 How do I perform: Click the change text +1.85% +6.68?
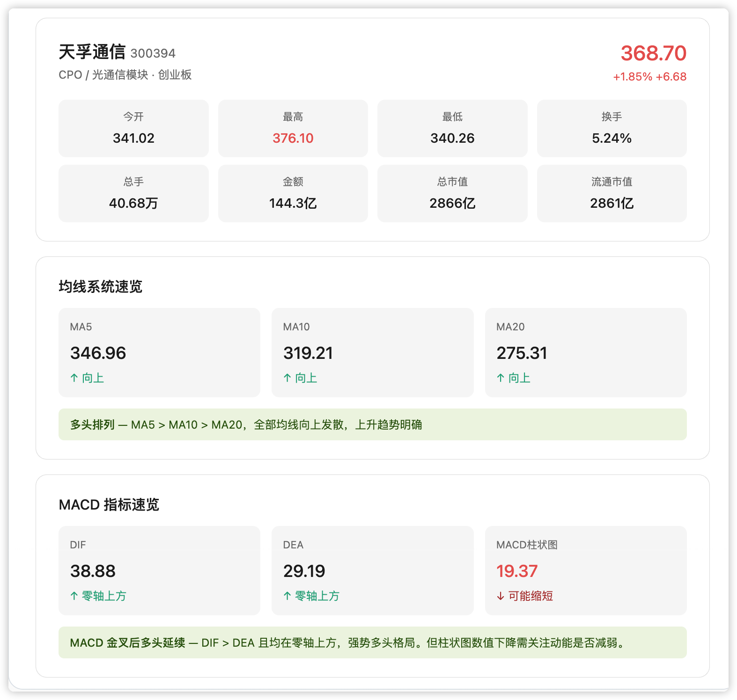coord(649,77)
